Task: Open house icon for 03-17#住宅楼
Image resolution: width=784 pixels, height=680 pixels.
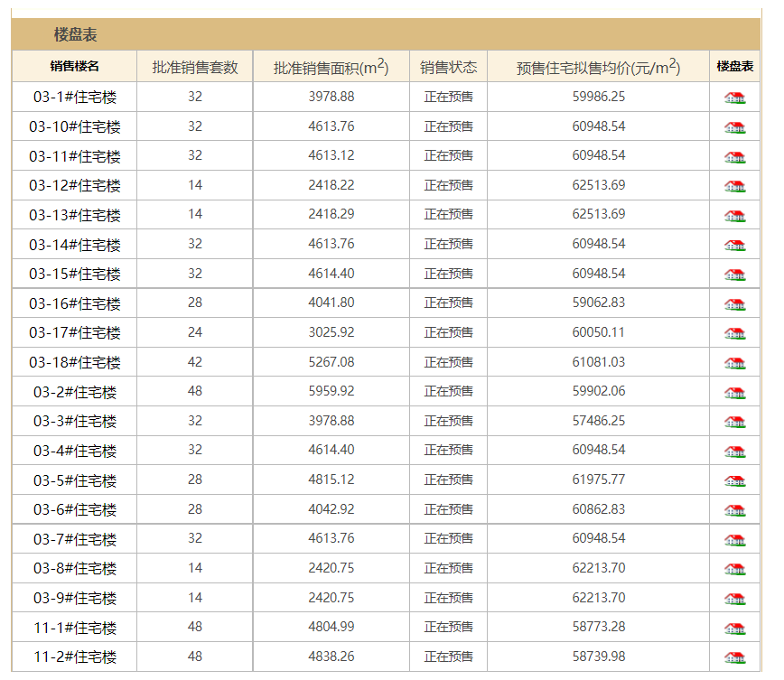Action: pos(734,333)
